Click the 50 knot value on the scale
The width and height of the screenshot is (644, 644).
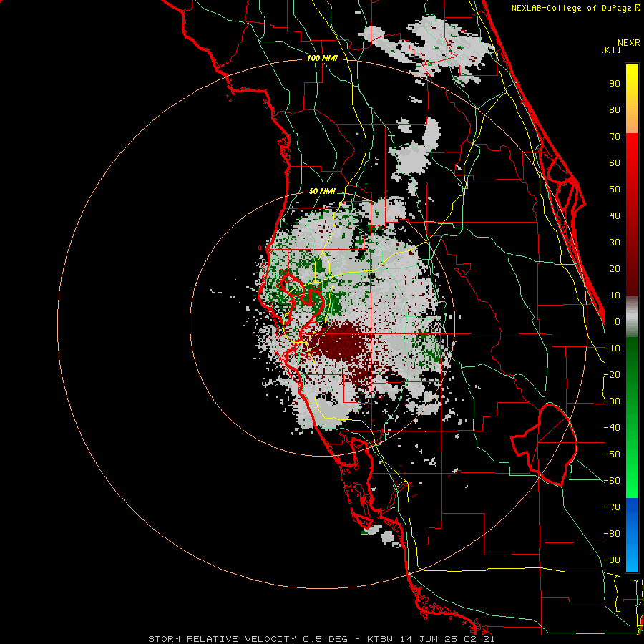615,190
